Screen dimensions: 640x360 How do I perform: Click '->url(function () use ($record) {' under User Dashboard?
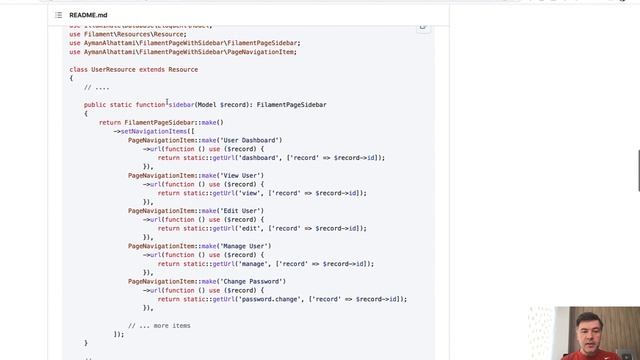pos(203,149)
